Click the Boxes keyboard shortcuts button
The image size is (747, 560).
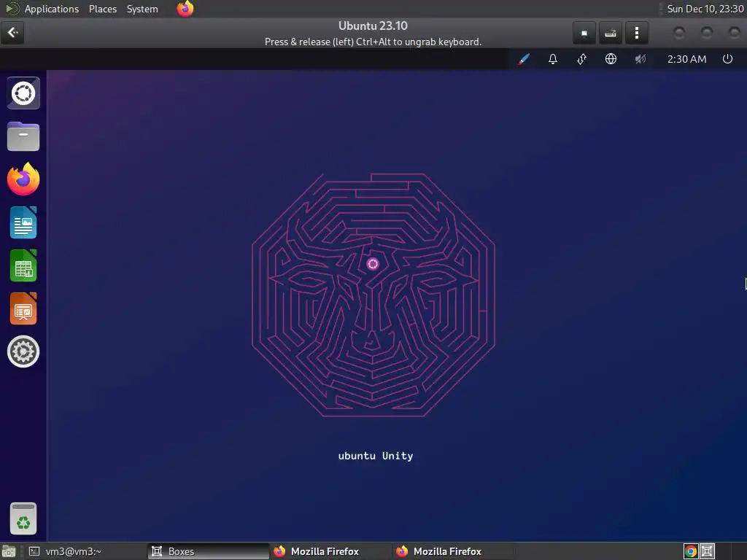coord(611,33)
